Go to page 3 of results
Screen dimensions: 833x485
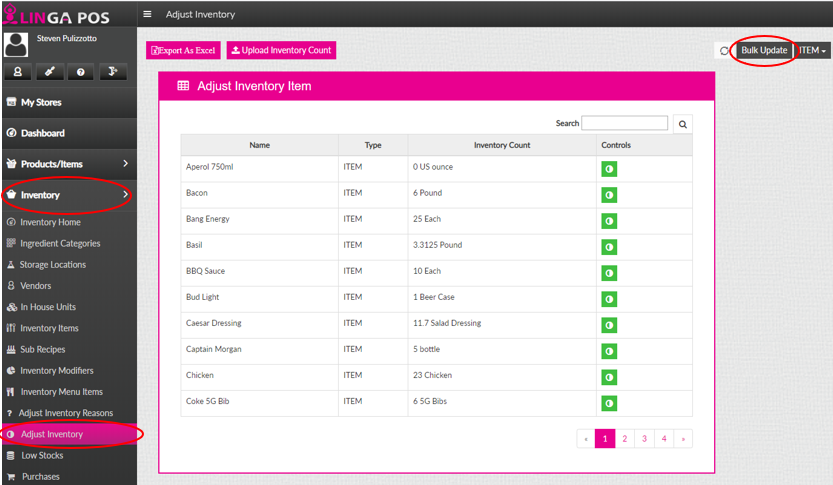(x=644, y=439)
